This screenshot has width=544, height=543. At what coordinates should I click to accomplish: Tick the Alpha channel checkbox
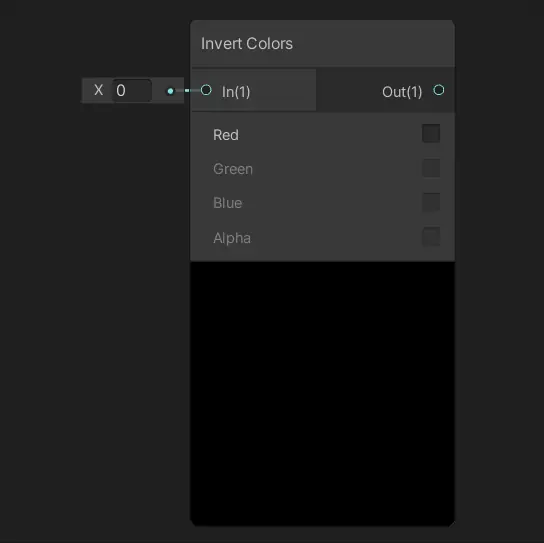[x=431, y=237]
